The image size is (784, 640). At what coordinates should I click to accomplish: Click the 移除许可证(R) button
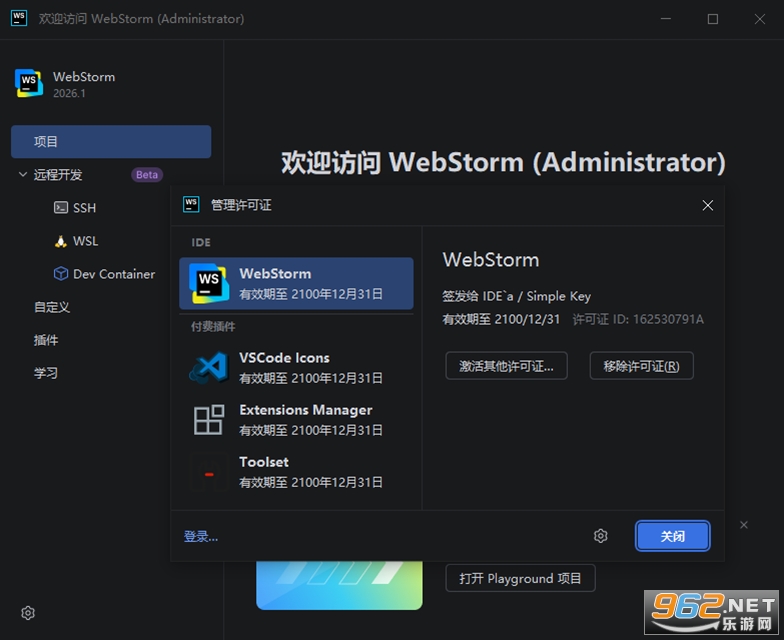click(642, 366)
